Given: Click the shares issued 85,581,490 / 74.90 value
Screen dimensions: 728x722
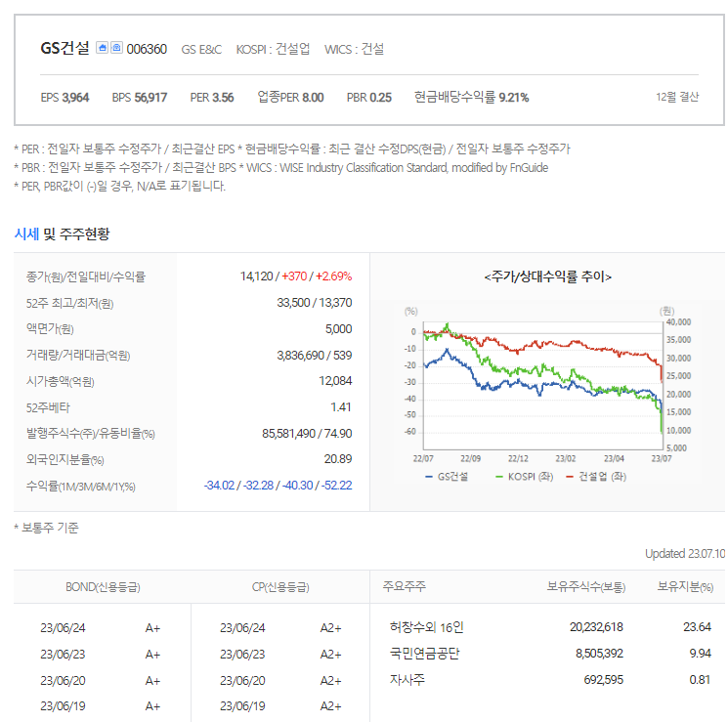Looking at the screenshot, I should 307,434.
